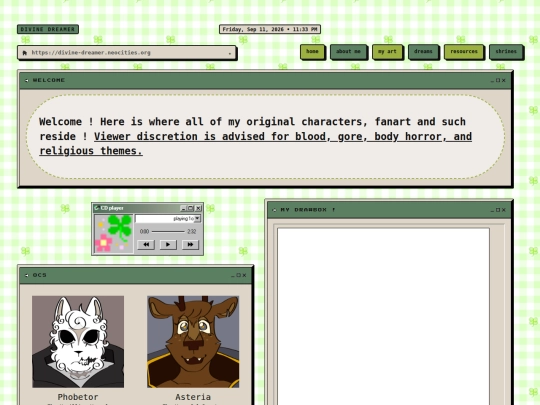Viewport: 540px width, 405px height.
Task: Click the OCS window title icon
Action: tap(27, 275)
